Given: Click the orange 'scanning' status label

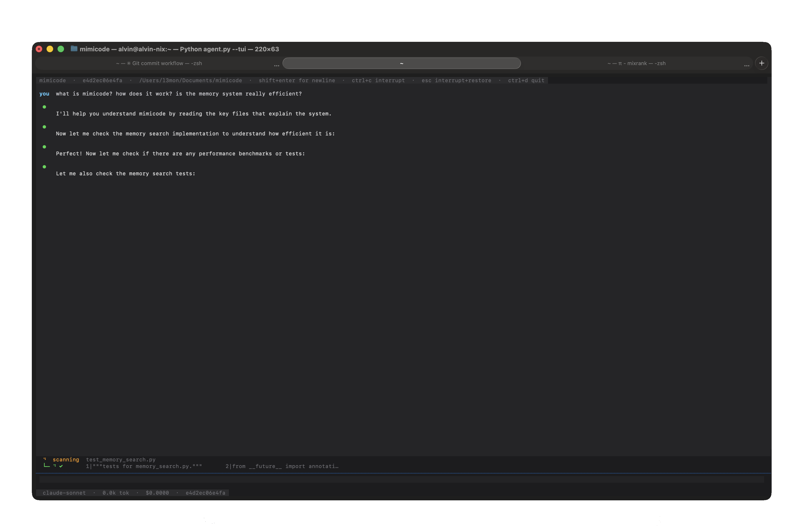Looking at the screenshot, I should (x=66, y=459).
